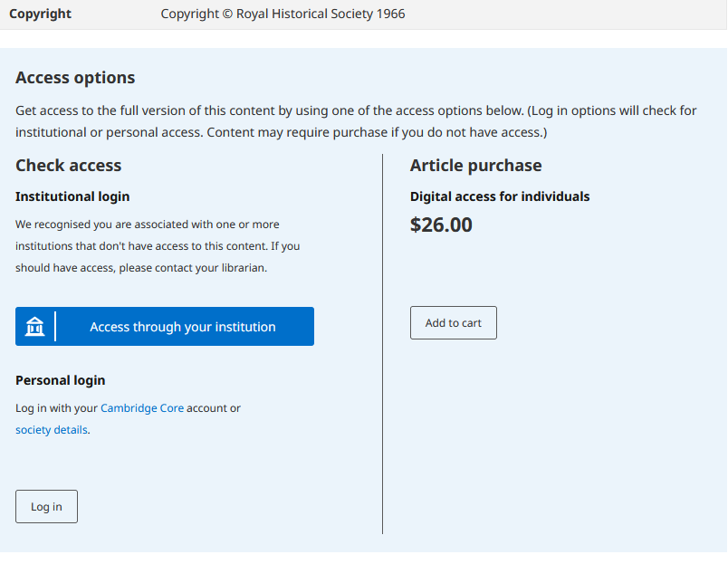Click the Log in button

(x=46, y=507)
